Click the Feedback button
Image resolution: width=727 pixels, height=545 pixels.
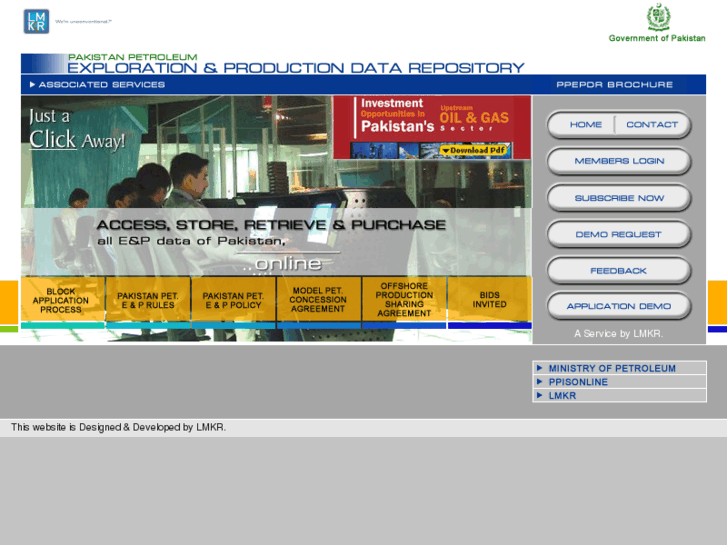(x=619, y=270)
